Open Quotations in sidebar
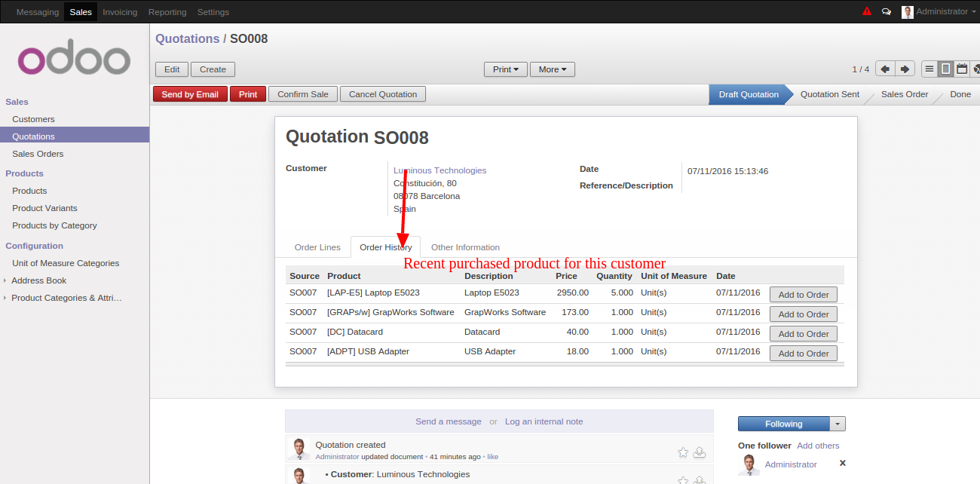Viewport: 980px width, 484px height. [75, 136]
